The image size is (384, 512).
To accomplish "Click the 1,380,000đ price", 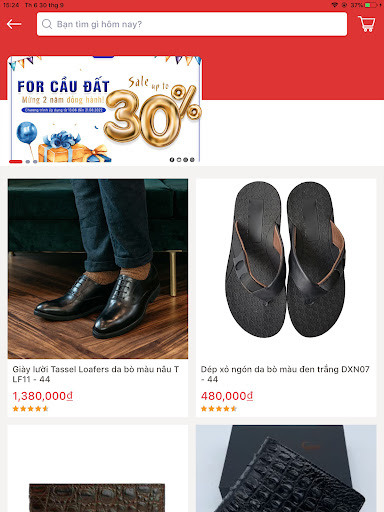I will click(x=43, y=396).
